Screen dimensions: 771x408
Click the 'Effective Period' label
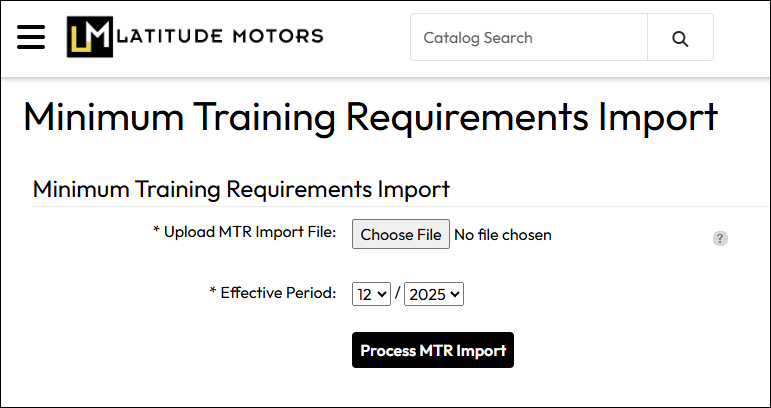tap(278, 293)
